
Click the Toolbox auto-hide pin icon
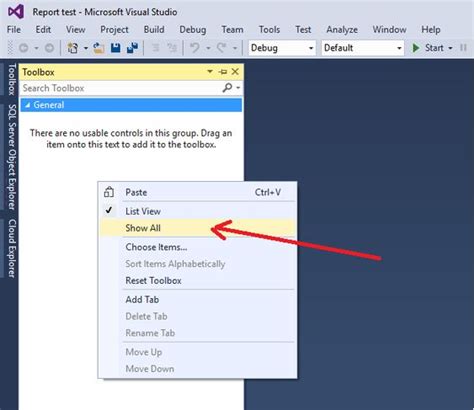pos(223,72)
